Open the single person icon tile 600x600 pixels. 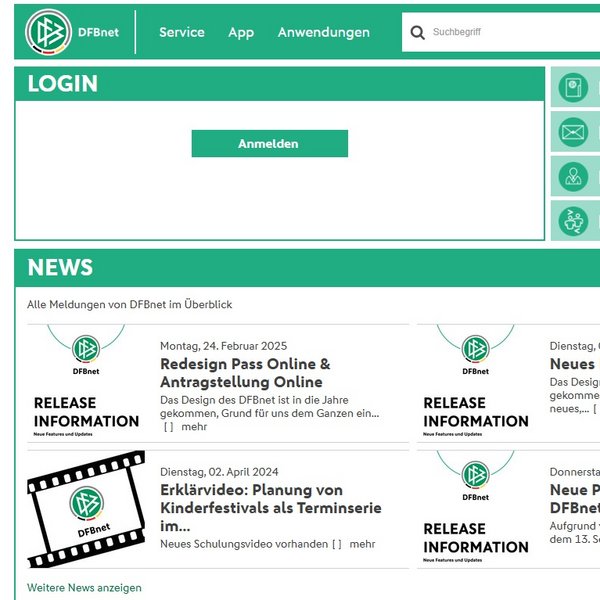[x=574, y=177]
